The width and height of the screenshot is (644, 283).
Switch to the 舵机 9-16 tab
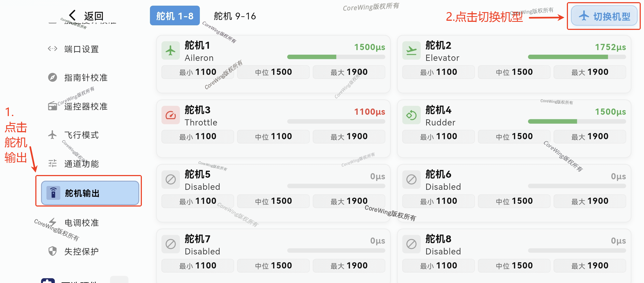(235, 16)
